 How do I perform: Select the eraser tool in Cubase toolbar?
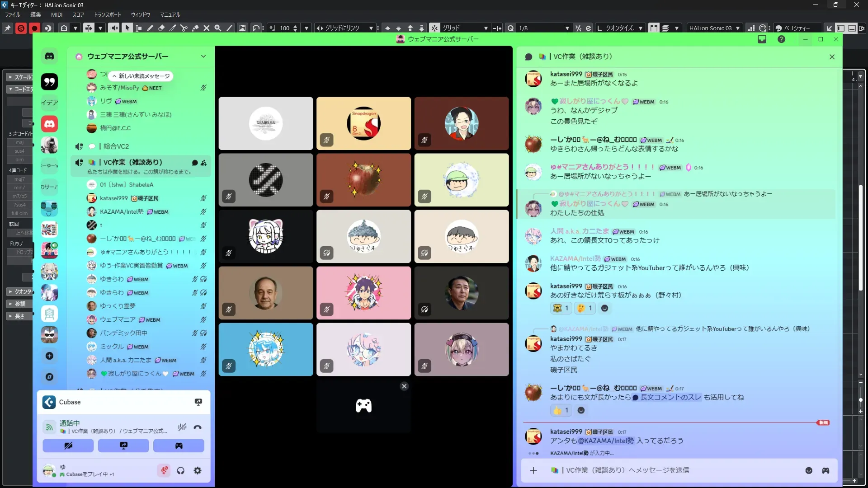click(161, 28)
